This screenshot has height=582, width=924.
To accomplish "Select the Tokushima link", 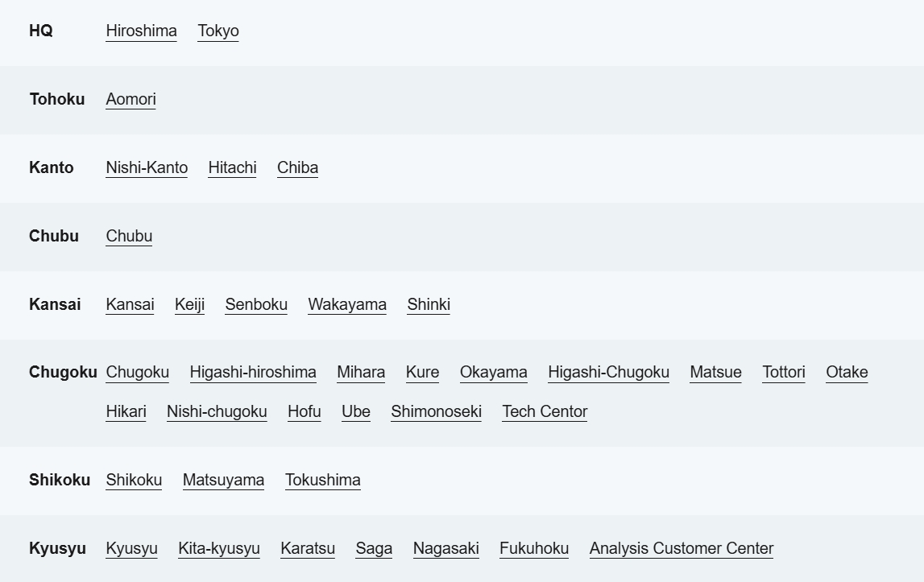I will [322, 480].
